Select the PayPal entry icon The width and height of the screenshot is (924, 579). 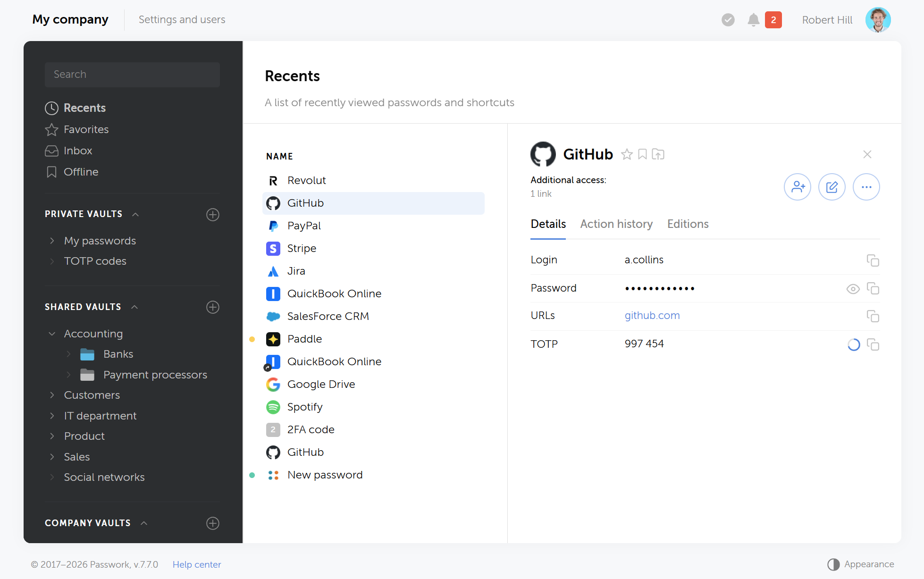273,226
